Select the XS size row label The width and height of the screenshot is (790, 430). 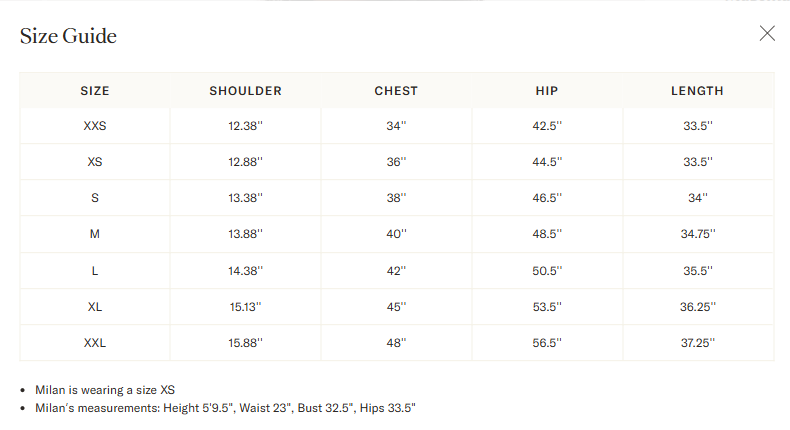(x=95, y=162)
